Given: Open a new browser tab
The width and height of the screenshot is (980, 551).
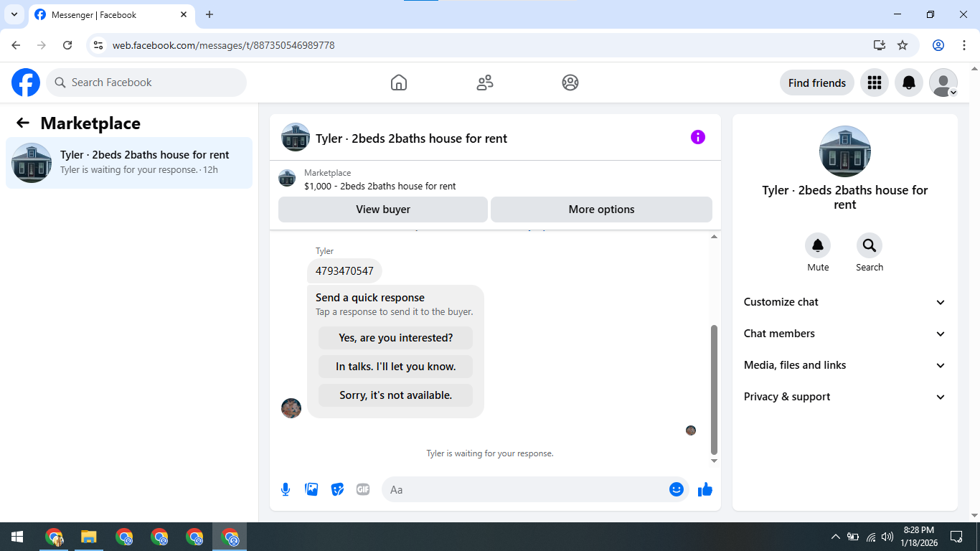Looking at the screenshot, I should tap(209, 15).
